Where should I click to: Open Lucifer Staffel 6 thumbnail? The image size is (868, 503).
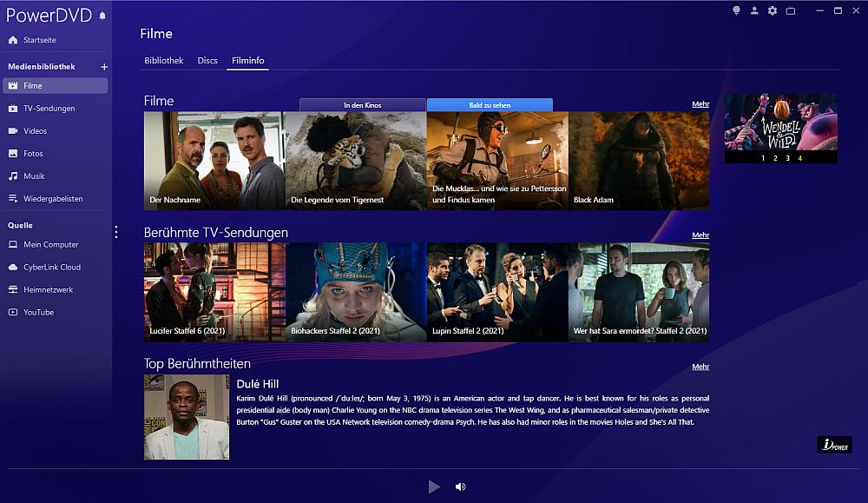(x=214, y=292)
